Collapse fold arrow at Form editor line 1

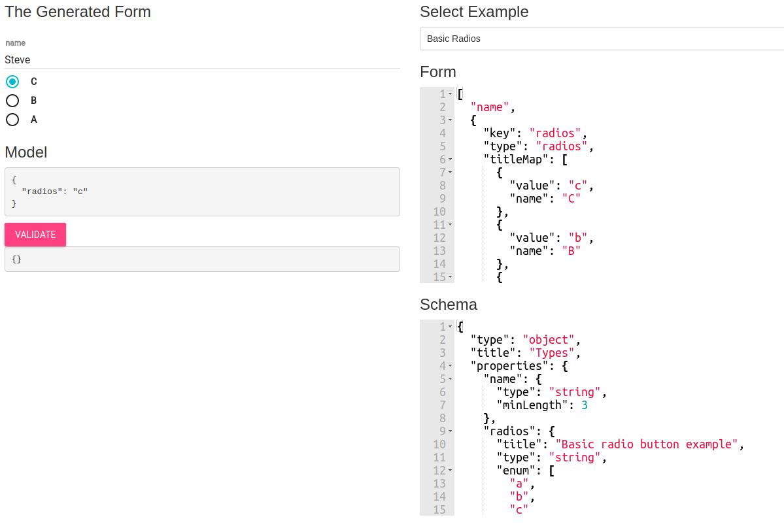click(451, 94)
